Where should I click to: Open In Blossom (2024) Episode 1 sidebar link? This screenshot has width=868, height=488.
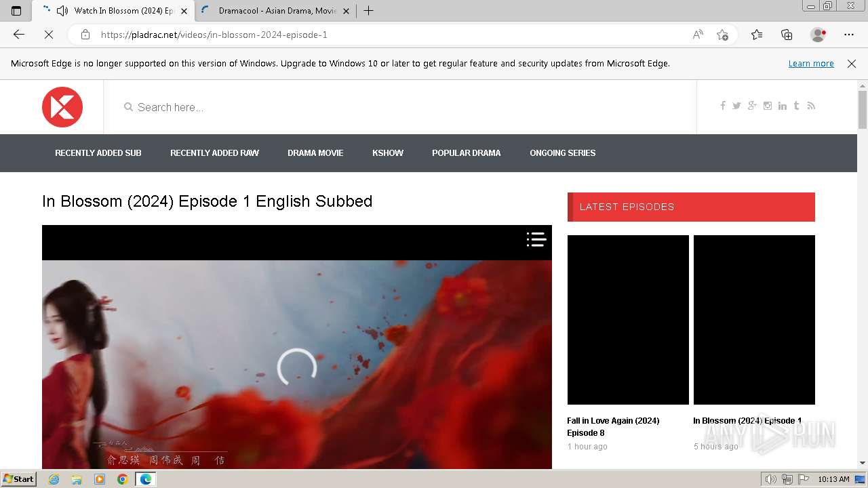(747, 421)
